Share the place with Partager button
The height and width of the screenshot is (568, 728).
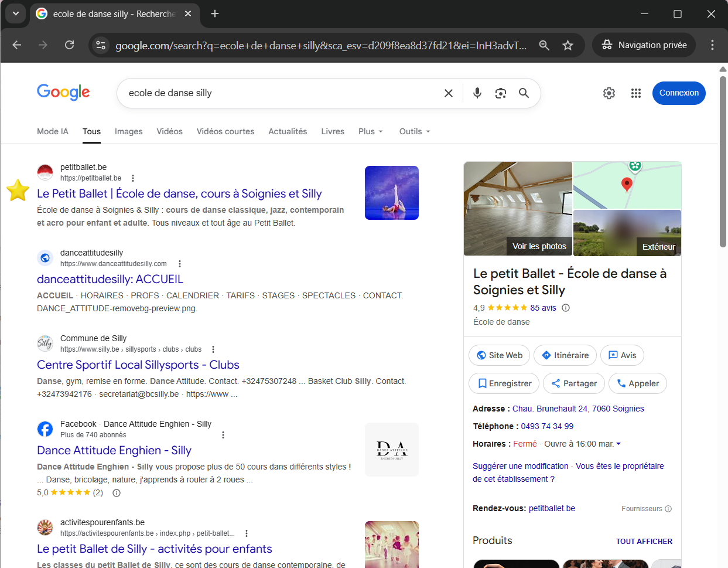[x=574, y=383]
